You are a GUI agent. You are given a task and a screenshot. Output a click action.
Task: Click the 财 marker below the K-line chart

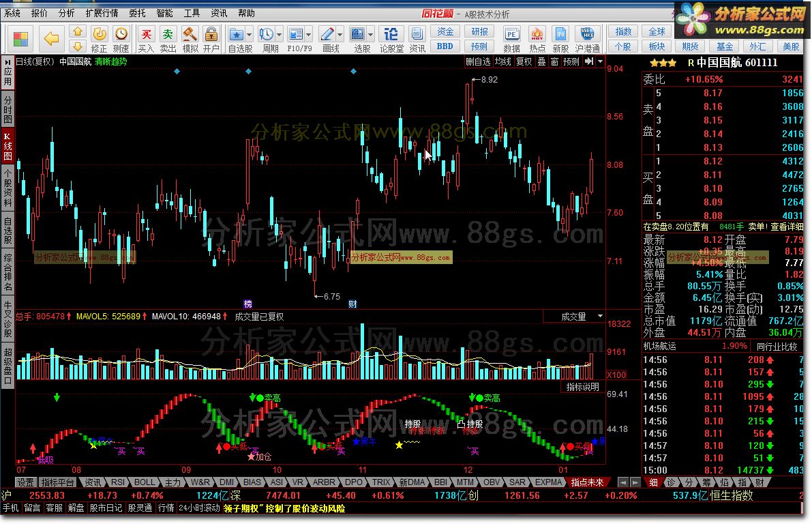click(352, 304)
